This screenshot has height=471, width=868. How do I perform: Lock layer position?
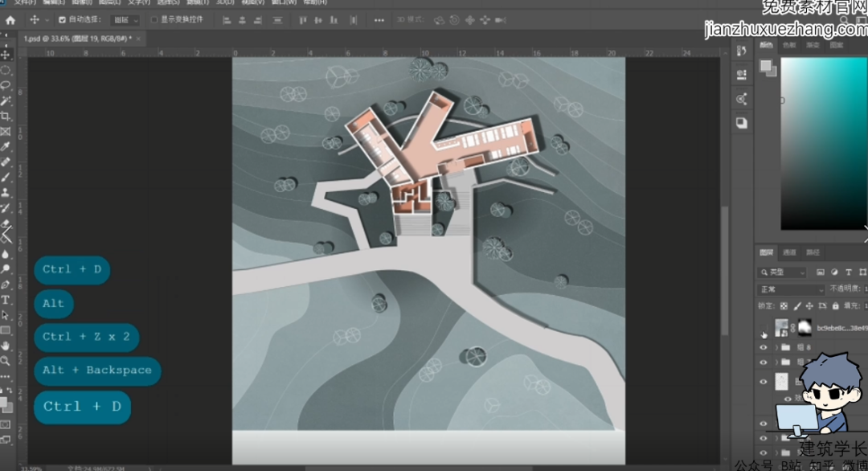click(809, 305)
